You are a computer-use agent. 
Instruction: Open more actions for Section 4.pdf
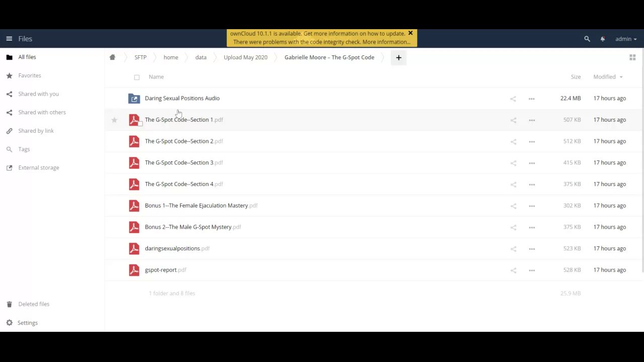click(532, 185)
